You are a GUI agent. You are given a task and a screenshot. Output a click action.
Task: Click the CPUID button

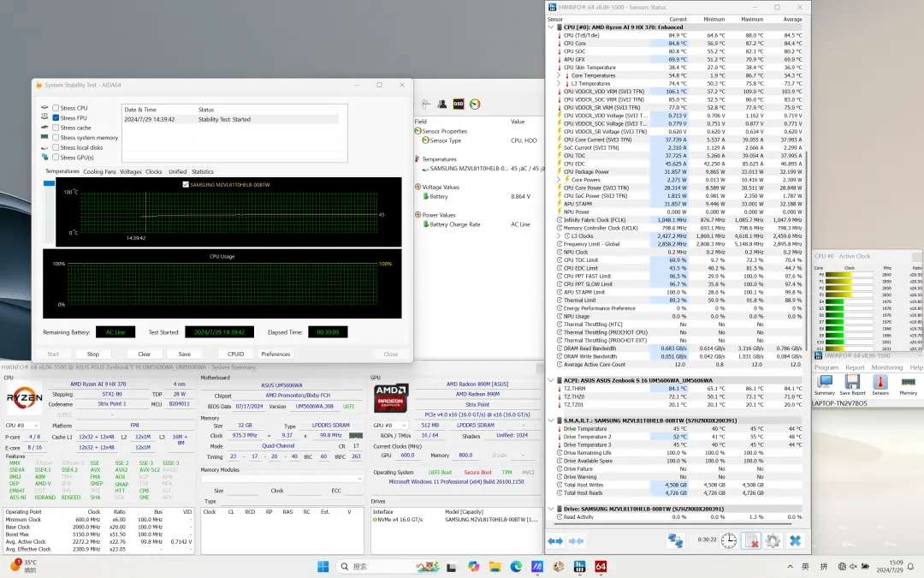[x=236, y=354]
